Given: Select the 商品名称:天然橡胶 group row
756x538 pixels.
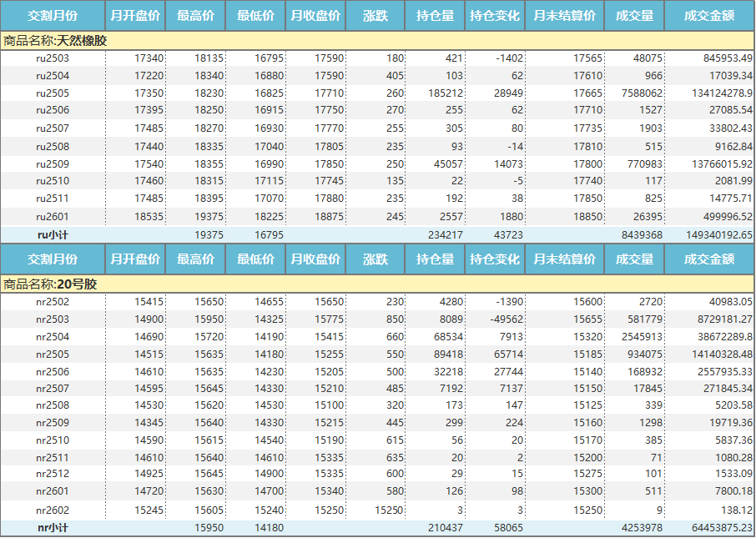Looking at the screenshot, I should click(55, 41).
